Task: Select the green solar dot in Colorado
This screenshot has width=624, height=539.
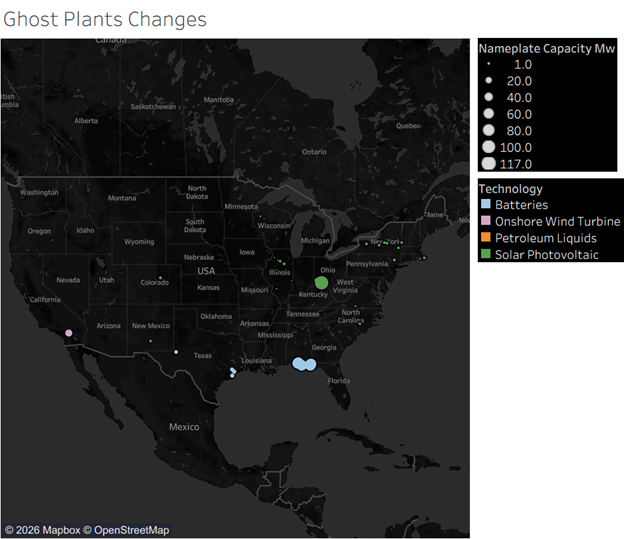Action: (160, 278)
